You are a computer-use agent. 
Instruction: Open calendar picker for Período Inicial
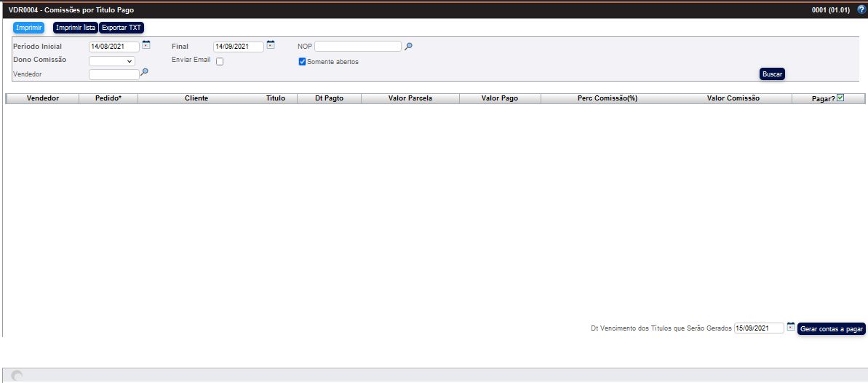(146, 45)
